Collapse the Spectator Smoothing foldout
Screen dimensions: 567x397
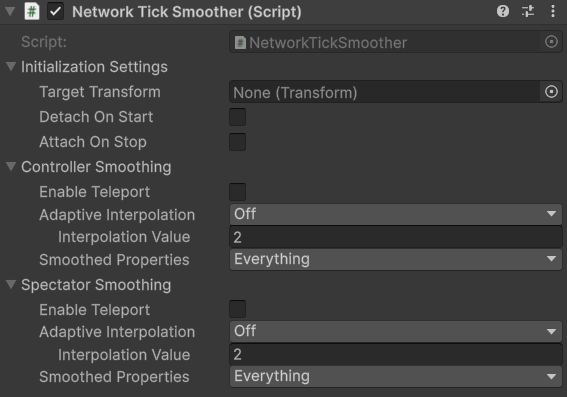[11, 285]
